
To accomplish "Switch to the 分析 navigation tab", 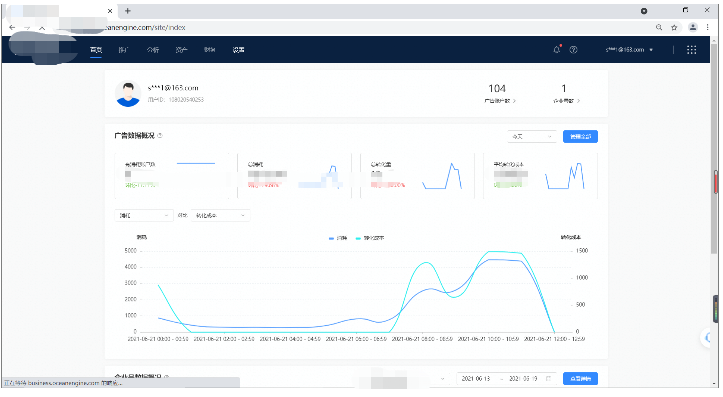I will coord(153,50).
